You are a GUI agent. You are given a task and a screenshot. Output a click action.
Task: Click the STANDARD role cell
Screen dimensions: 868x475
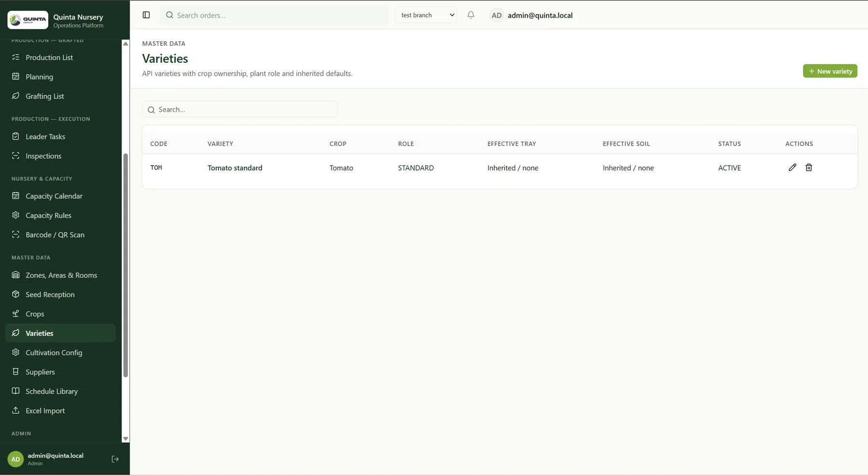[x=416, y=168]
